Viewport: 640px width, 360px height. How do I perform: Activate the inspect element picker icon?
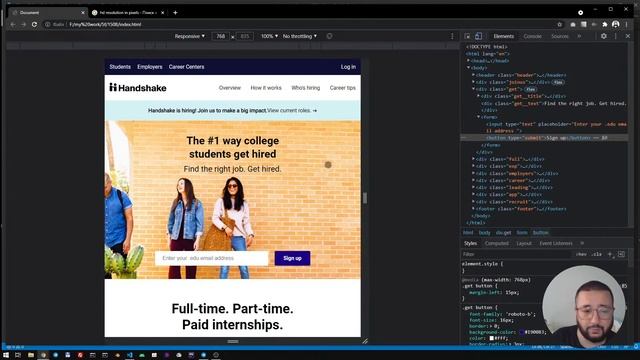(x=468, y=36)
